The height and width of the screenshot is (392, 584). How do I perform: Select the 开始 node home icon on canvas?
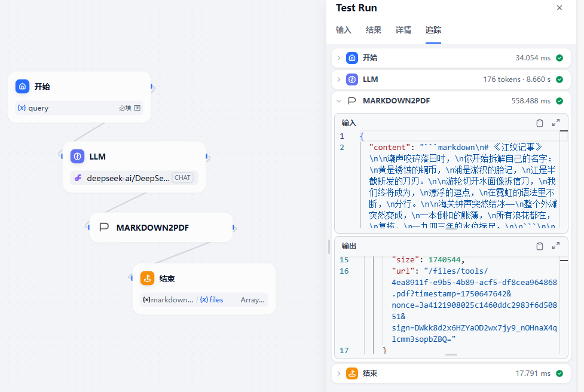[x=22, y=87]
